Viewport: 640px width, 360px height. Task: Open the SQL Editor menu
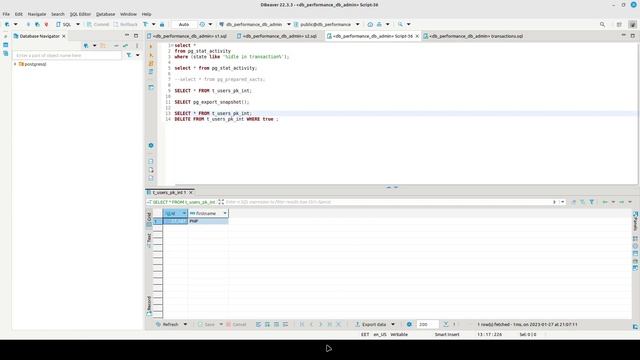pos(80,14)
